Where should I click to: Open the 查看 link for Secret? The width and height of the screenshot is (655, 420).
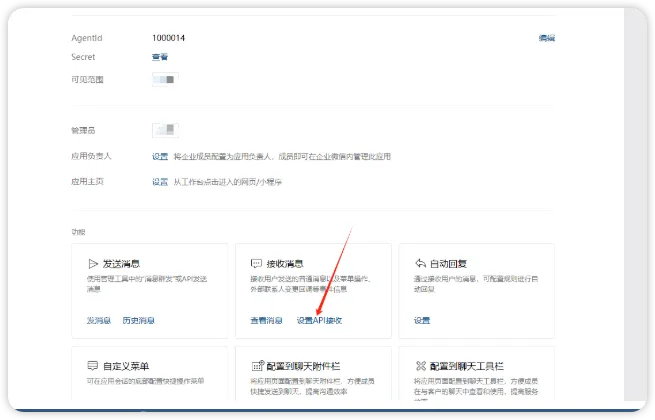click(x=160, y=57)
